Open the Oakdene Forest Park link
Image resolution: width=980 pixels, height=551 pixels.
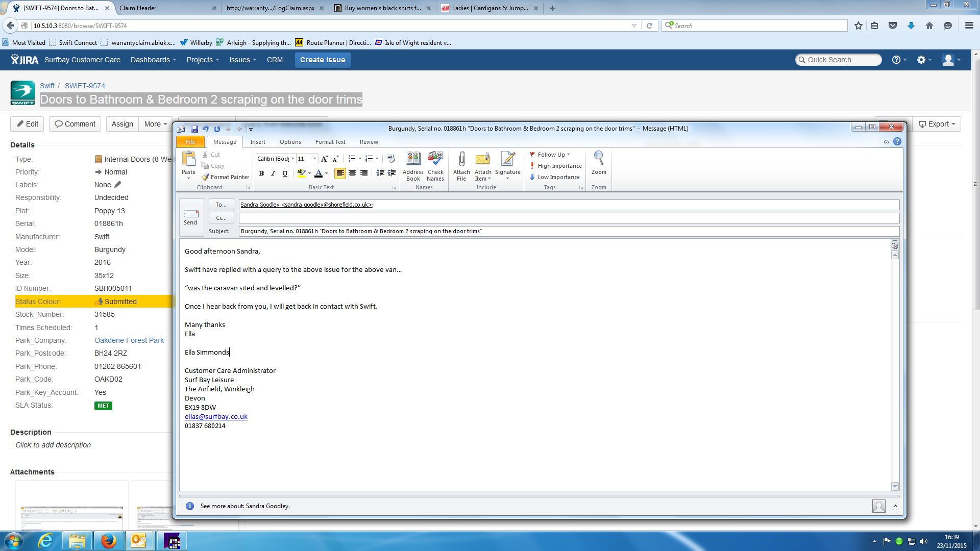(x=129, y=340)
